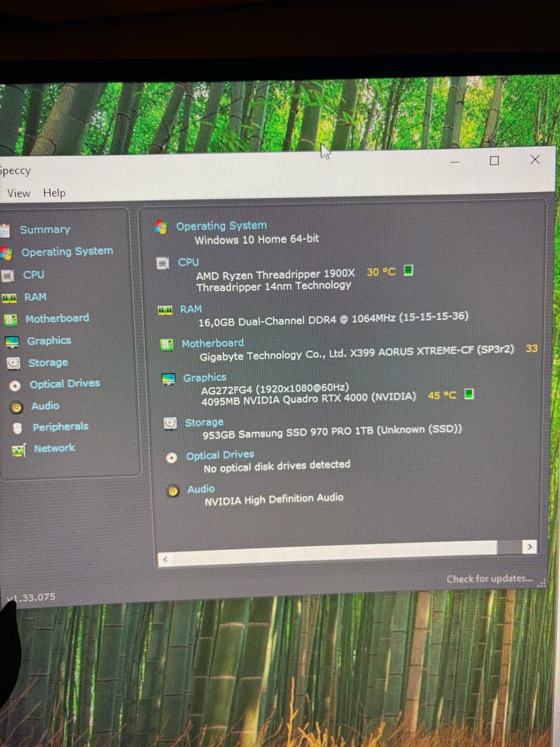Click the network card icon beside sidebar Network
Viewport: 560px width, 747px height.
(x=19, y=450)
